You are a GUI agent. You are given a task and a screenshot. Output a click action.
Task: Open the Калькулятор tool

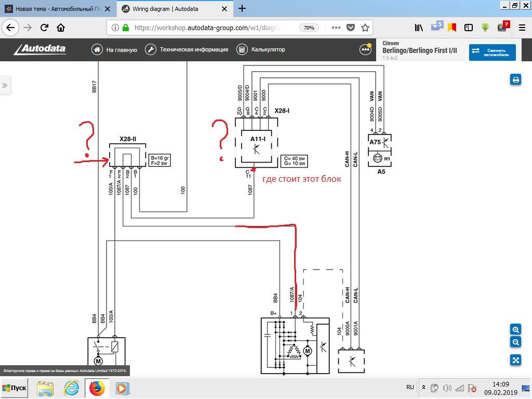tap(261, 49)
